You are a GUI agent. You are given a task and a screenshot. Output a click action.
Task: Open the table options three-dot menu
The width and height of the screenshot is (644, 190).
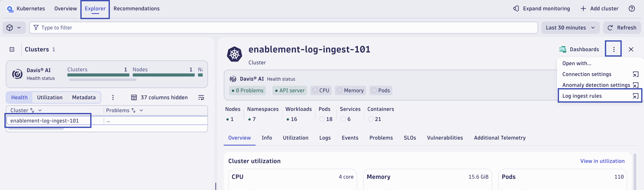[113, 97]
